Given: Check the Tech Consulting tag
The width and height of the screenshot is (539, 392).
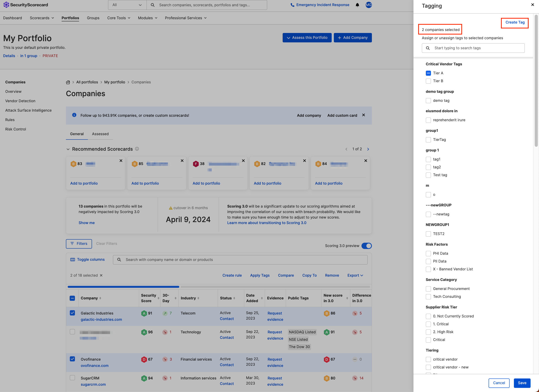Looking at the screenshot, I should 428,297.
